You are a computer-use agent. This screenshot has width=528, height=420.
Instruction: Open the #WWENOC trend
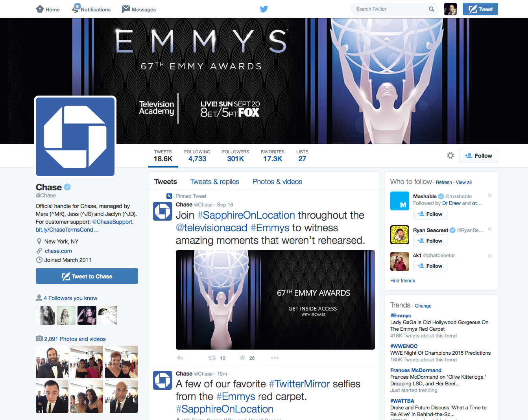tap(404, 346)
